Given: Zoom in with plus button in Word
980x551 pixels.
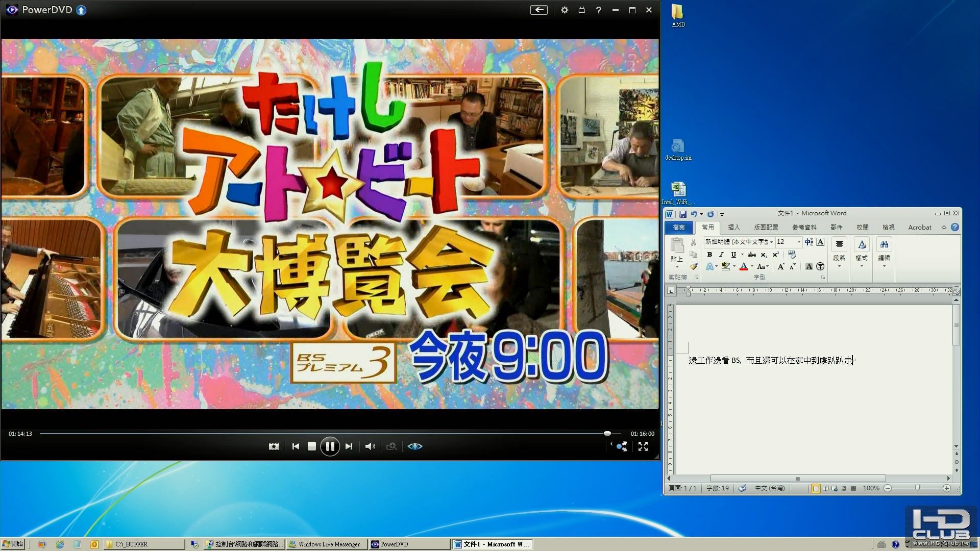Looking at the screenshot, I should click(x=947, y=488).
